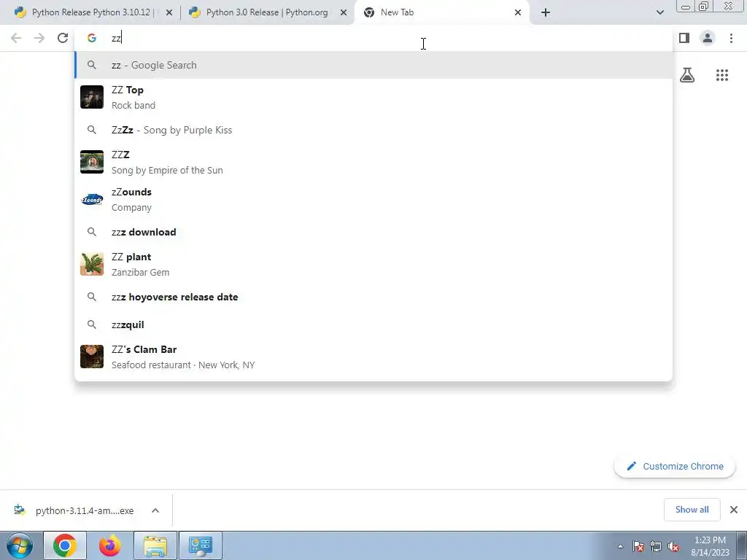747x560 pixels.
Task: Click the browser forward arrow
Action: click(x=39, y=38)
